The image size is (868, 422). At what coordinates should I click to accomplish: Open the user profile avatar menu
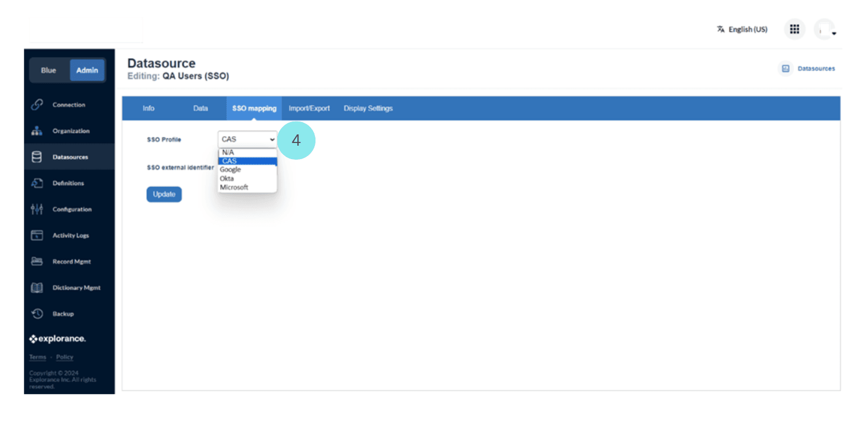(824, 30)
